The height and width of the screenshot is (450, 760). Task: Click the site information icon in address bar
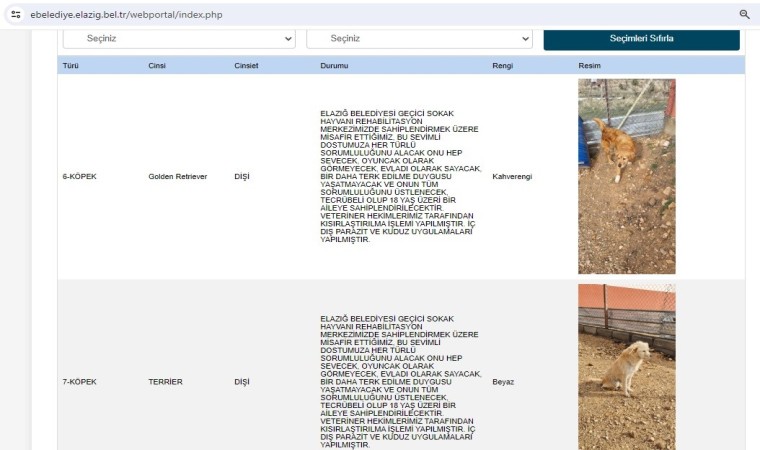pyautogui.click(x=15, y=15)
